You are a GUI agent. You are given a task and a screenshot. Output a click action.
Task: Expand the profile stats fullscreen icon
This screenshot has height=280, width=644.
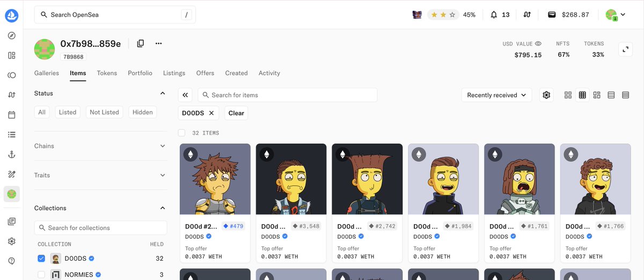click(625, 49)
